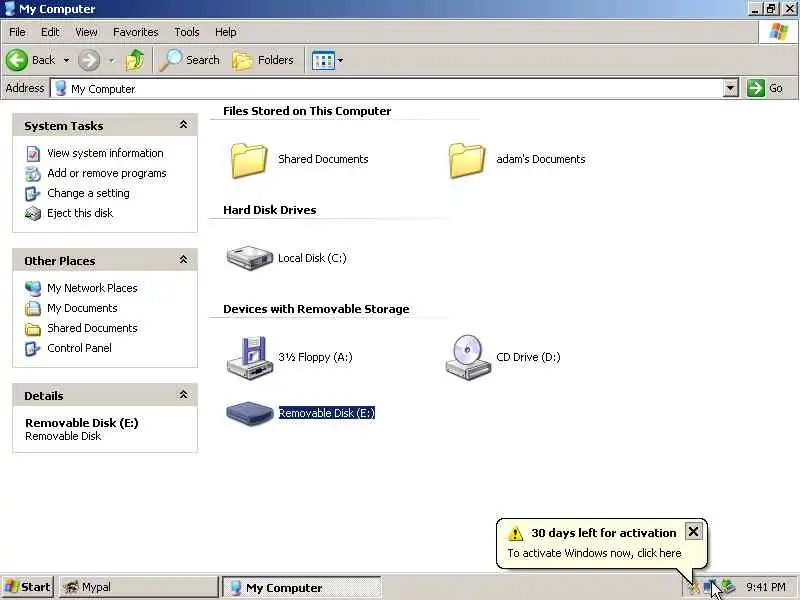Open the Views dropdown arrow
800x600 pixels.
pos(340,60)
